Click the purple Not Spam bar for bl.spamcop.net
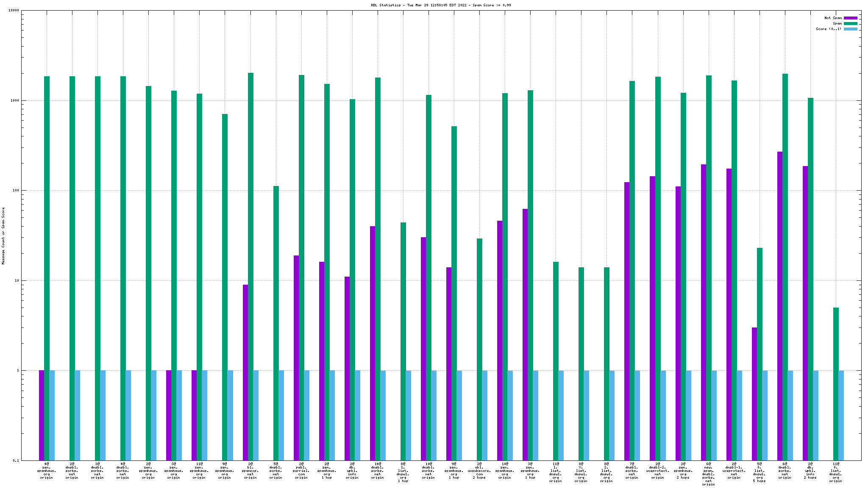Viewport: 868px width, 488px height. [x=245, y=372]
